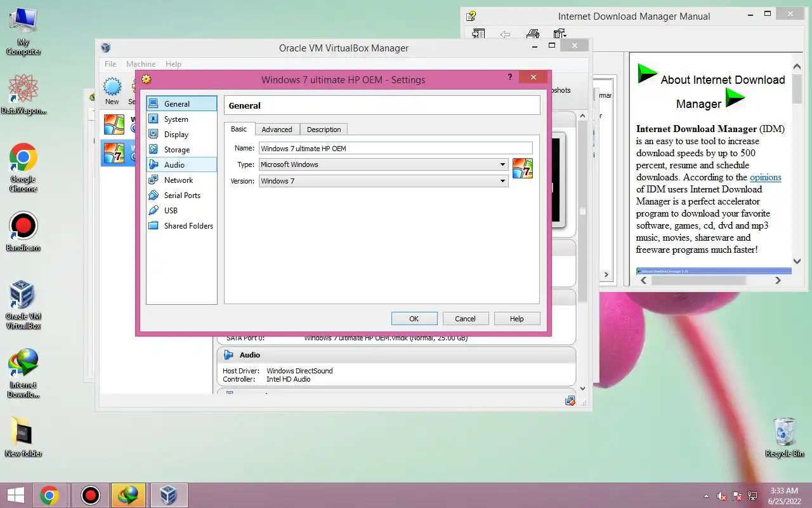The height and width of the screenshot is (508, 812).
Task: Open DataWagon desktop shortcut
Action: pyautogui.click(x=23, y=95)
